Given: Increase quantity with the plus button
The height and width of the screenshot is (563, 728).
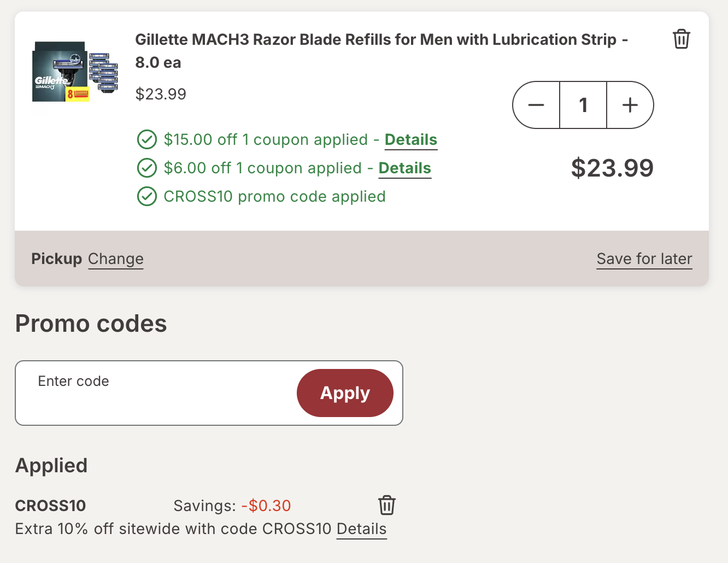Looking at the screenshot, I should pyautogui.click(x=630, y=105).
